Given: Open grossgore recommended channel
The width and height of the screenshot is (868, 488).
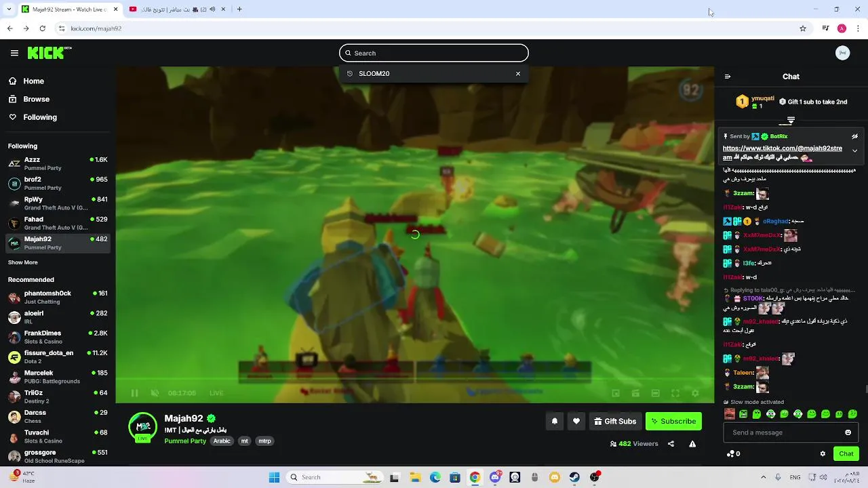Looking at the screenshot, I should click(x=58, y=455).
